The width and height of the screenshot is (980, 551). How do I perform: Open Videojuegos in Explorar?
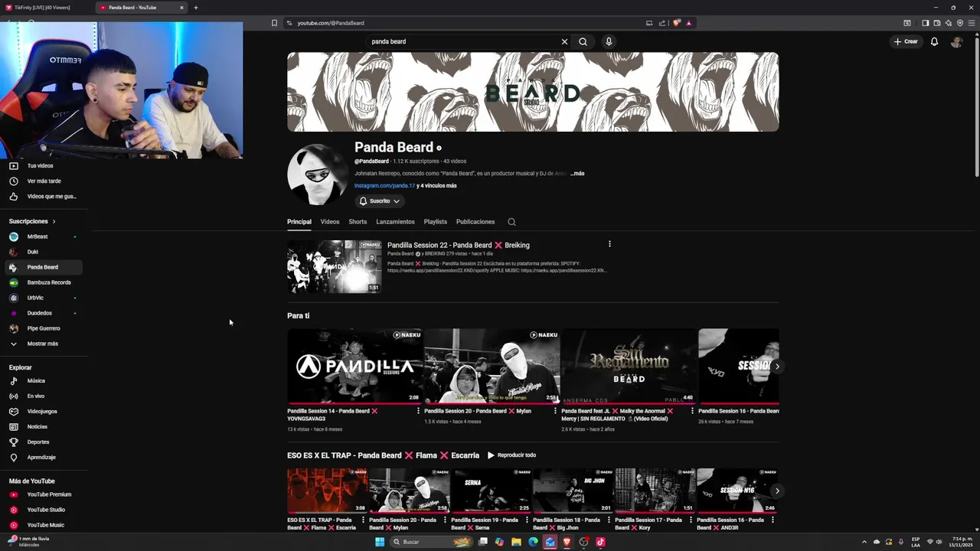click(43, 411)
